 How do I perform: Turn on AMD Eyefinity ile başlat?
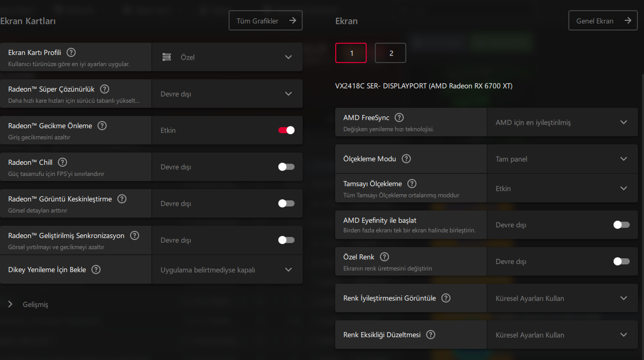pos(622,225)
